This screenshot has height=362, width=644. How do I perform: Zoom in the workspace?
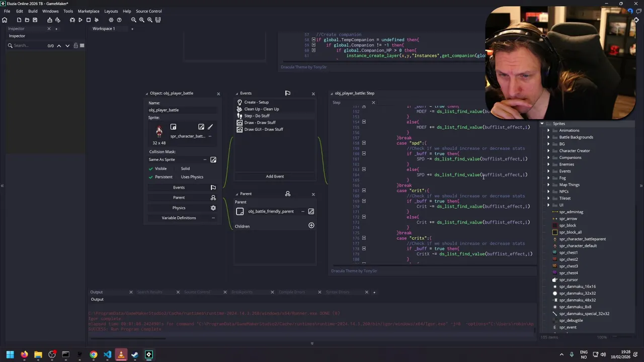pyautogui.click(x=150, y=20)
